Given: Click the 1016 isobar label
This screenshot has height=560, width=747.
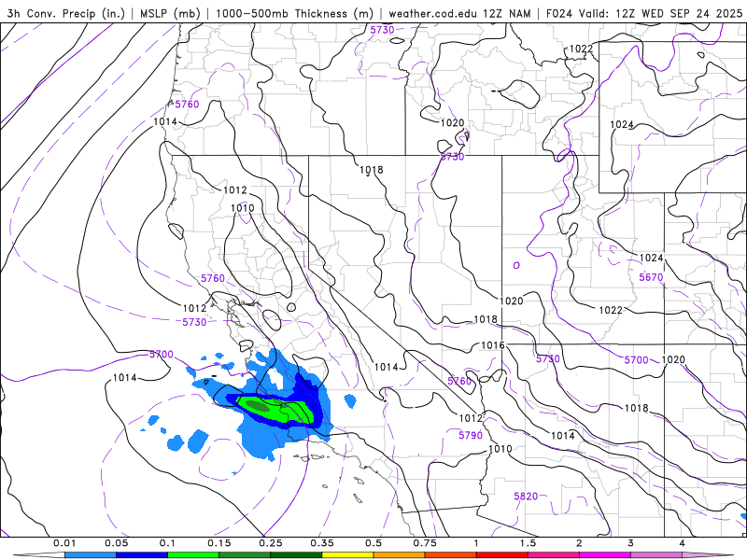Looking at the screenshot, I should click(493, 345).
